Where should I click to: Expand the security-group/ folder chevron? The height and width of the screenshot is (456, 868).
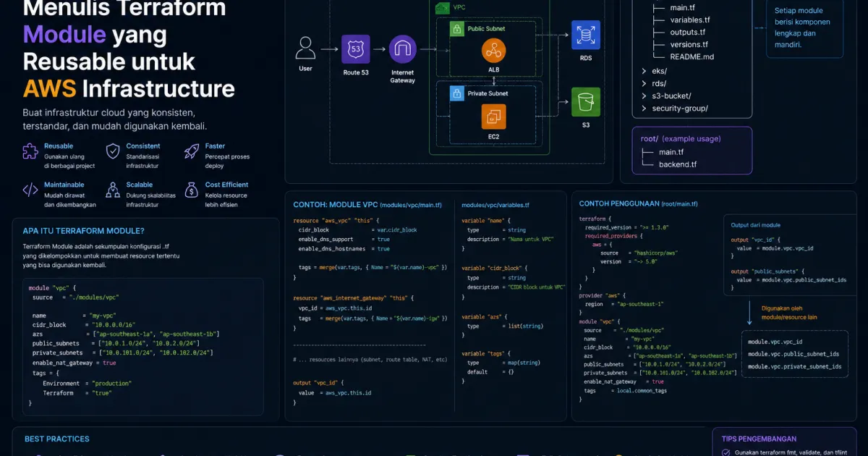click(x=643, y=109)
